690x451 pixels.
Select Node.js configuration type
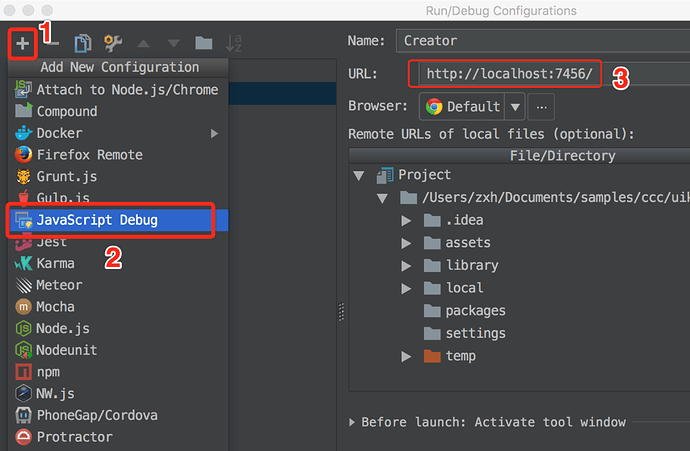click(x=63, y=328)
